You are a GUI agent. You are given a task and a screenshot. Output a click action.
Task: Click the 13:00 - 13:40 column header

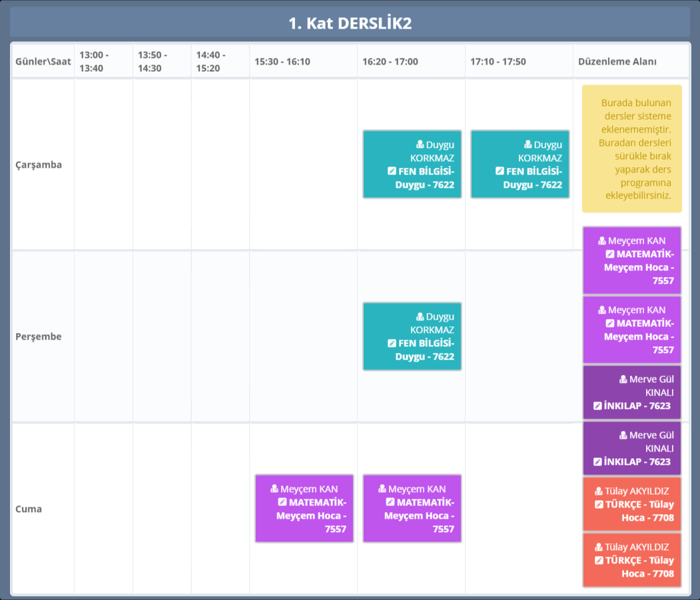point(94,61)
